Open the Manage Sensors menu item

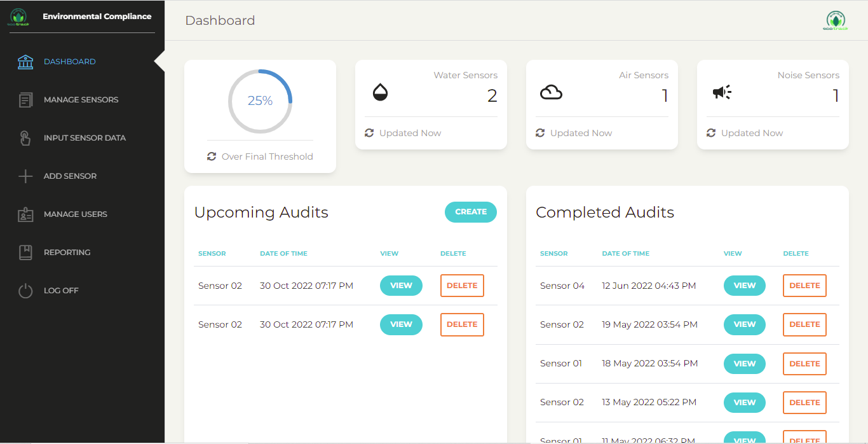(81, 100)
